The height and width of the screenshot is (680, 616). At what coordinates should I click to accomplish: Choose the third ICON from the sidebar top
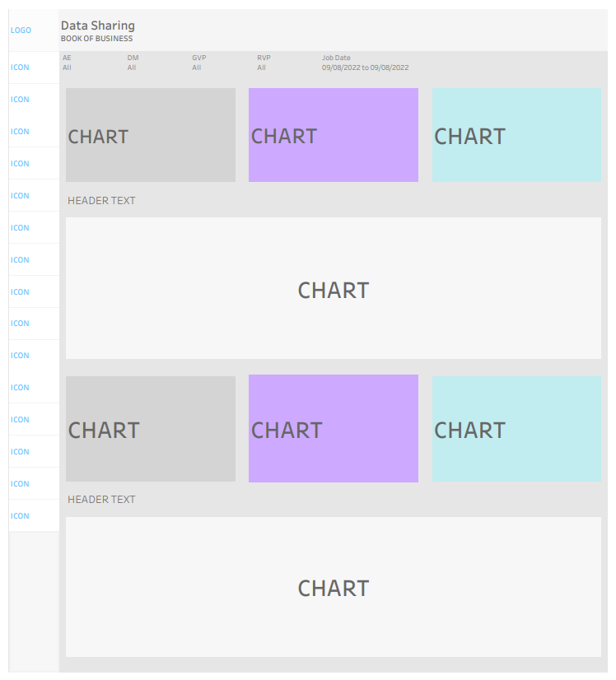coord(20,132)
